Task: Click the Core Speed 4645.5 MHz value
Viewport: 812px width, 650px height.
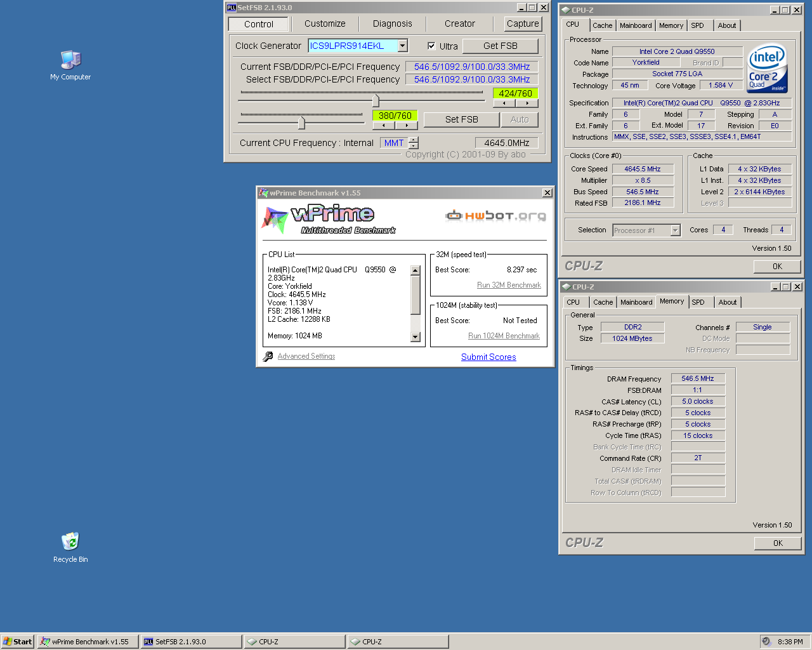Action: coord(642,169)
